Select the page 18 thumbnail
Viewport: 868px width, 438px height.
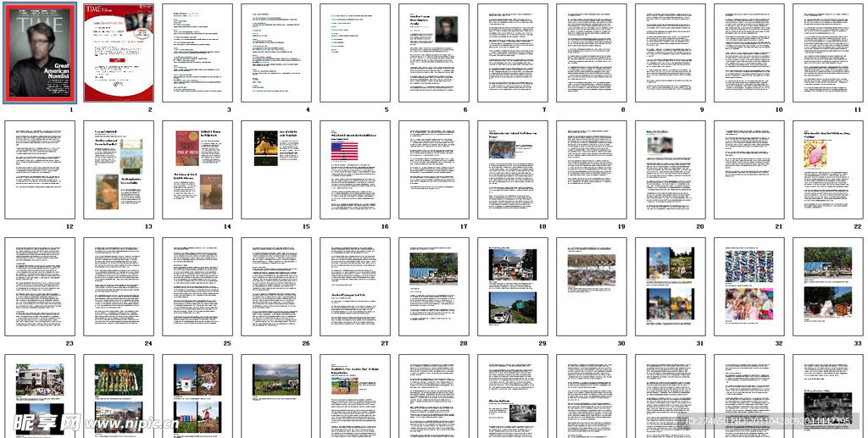513,169
